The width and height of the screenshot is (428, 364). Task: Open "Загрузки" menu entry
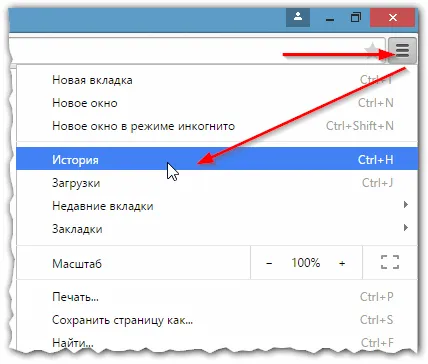click(x=217, y=183)
